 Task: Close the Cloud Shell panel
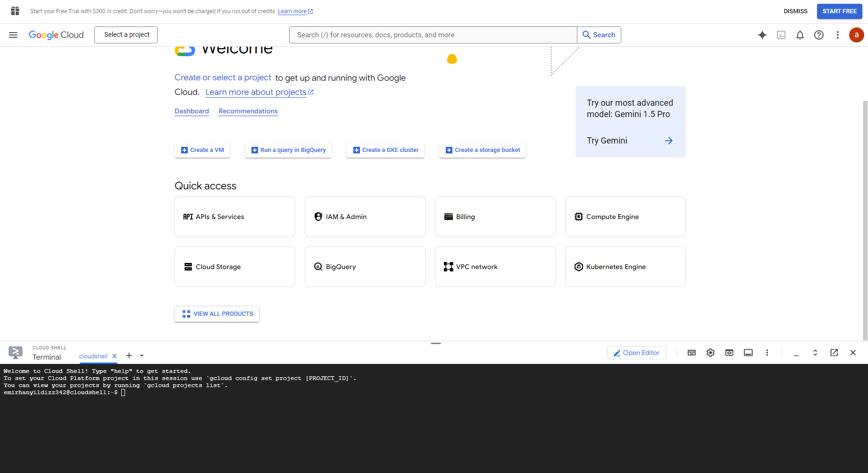(853, 353)
